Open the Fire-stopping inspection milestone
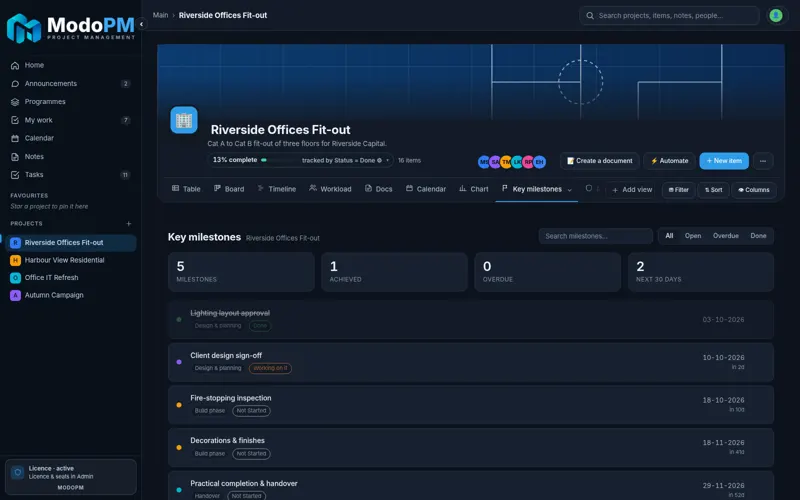 470,405
